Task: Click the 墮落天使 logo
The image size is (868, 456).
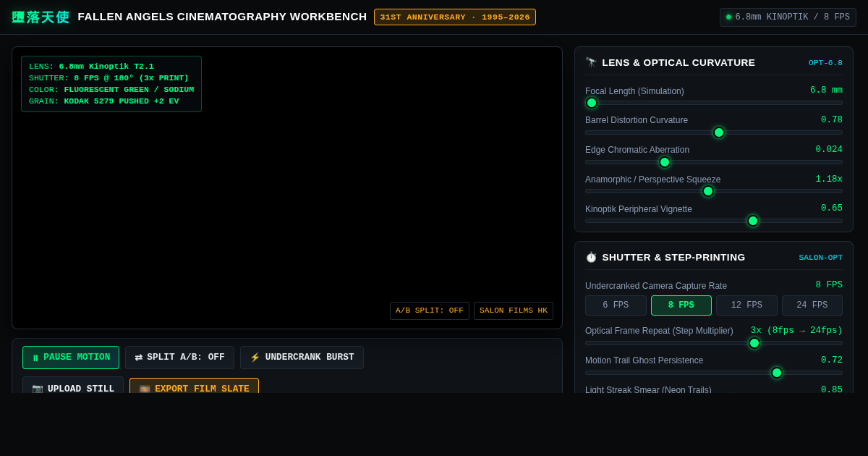Action: pyautogui.click(x=41, y=17)
